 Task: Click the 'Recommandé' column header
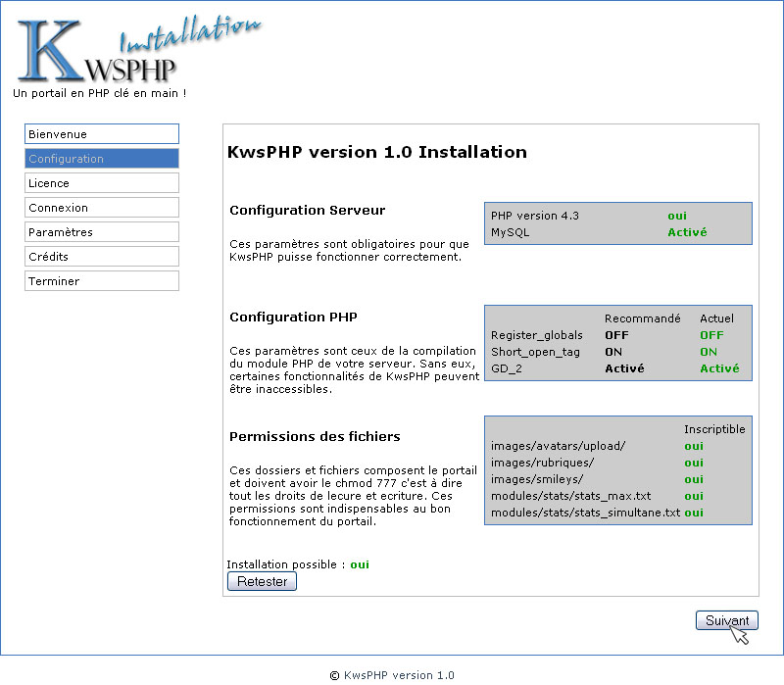[x=643, y=318]
